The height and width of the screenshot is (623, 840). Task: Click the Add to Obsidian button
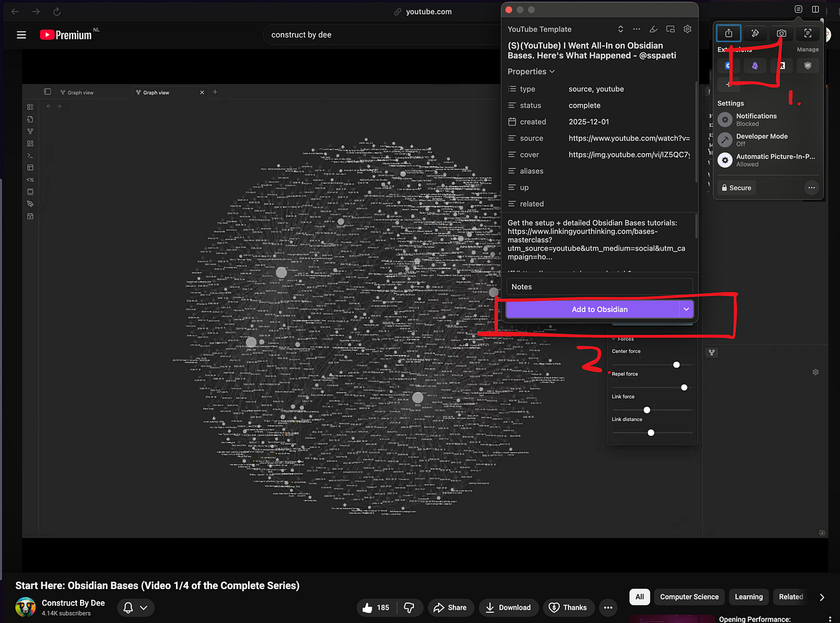[593, 309]
